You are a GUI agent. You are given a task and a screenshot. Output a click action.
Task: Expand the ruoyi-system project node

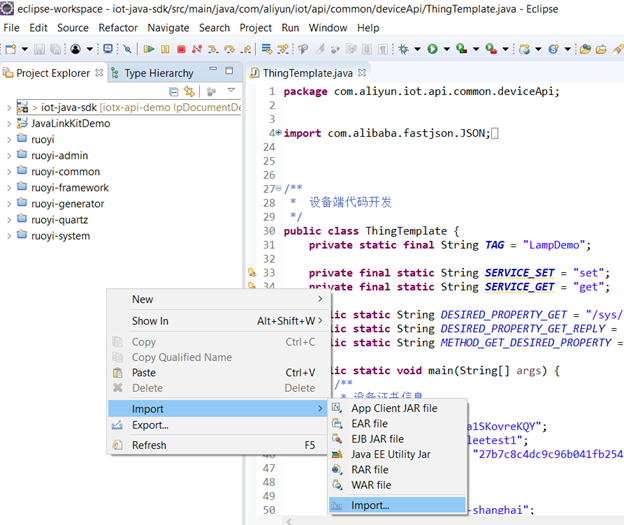9,236
